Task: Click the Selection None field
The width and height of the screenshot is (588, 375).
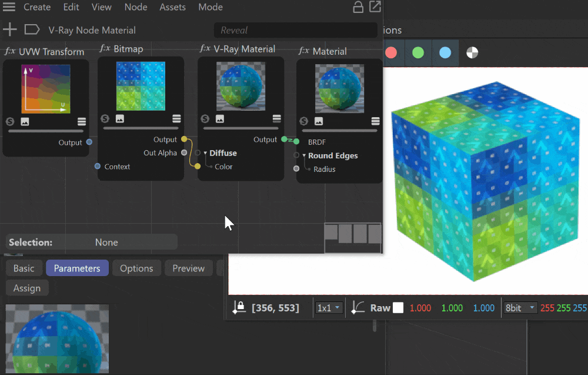Action: 92,242
